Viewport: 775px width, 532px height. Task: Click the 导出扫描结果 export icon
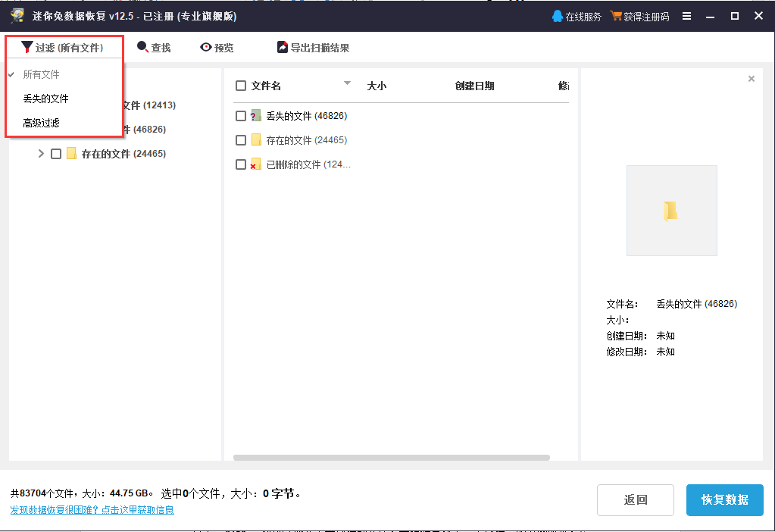(x=283, y=47)
